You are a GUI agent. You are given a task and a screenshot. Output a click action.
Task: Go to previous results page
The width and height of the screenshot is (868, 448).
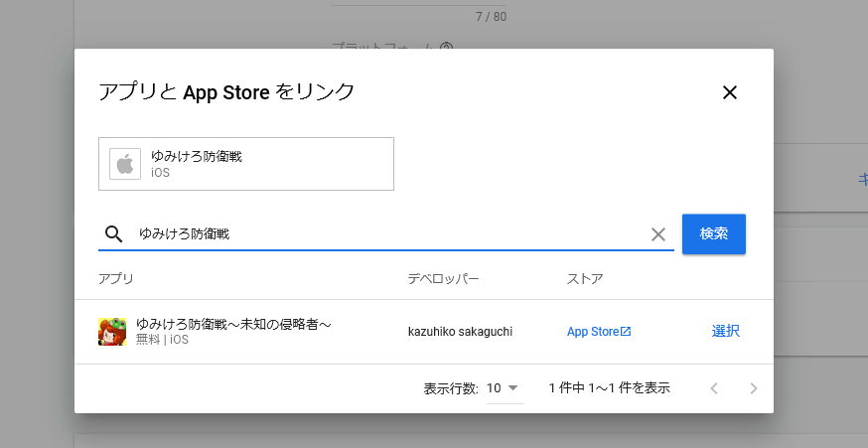point(714,388)
